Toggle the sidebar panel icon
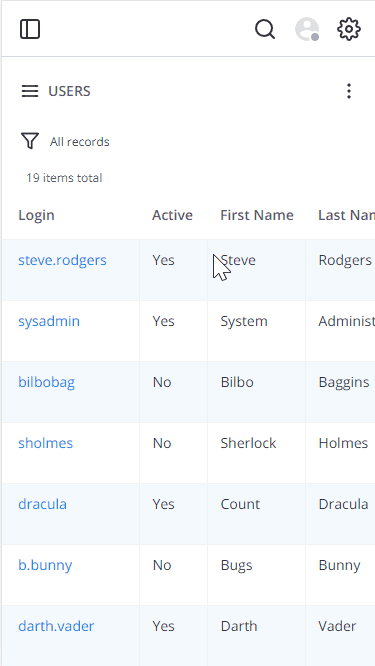 pos(30,29)
